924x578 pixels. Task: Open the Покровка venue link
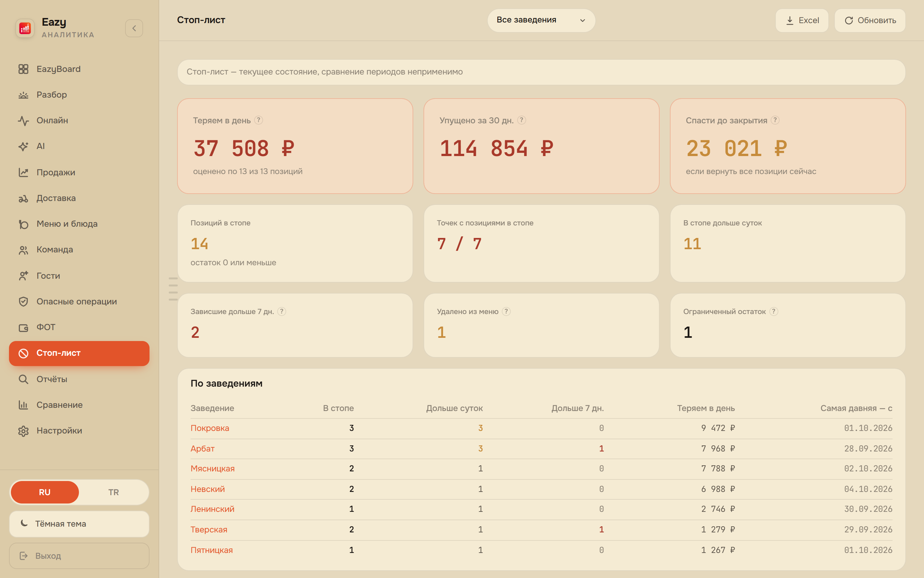pyautogui.click(x=210, y=428)
